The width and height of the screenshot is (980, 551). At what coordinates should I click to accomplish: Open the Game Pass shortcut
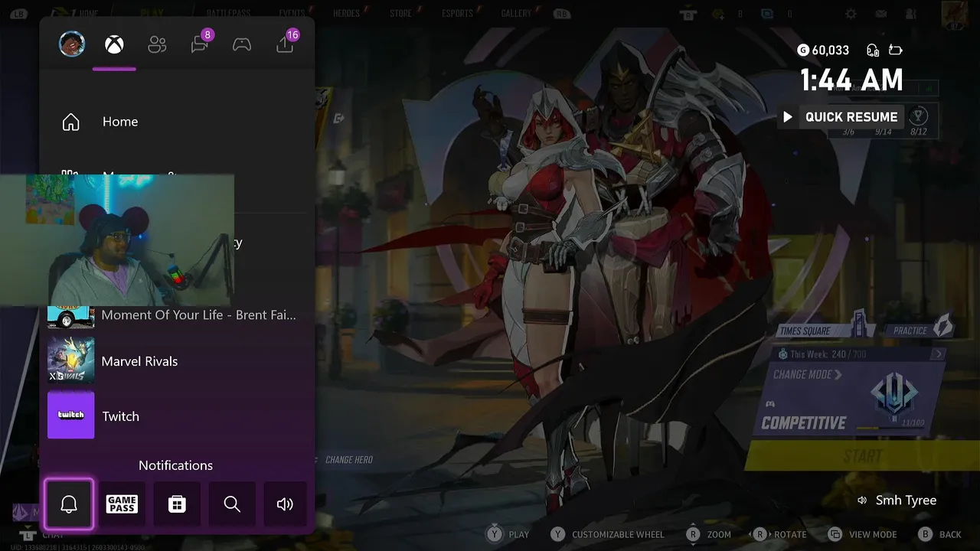(x=122, y=504)
